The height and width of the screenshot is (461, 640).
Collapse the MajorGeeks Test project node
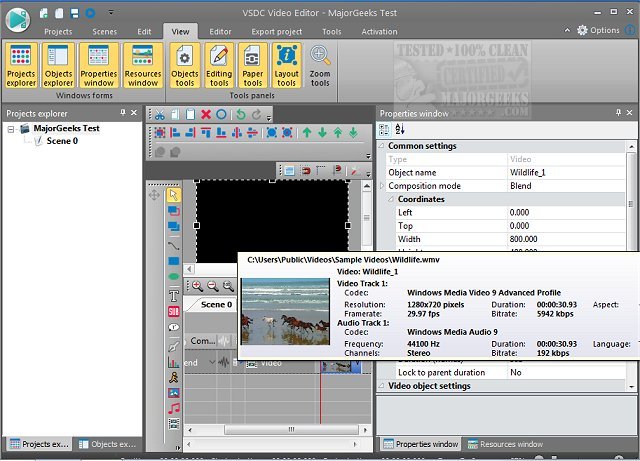click(x=12, y=129)
